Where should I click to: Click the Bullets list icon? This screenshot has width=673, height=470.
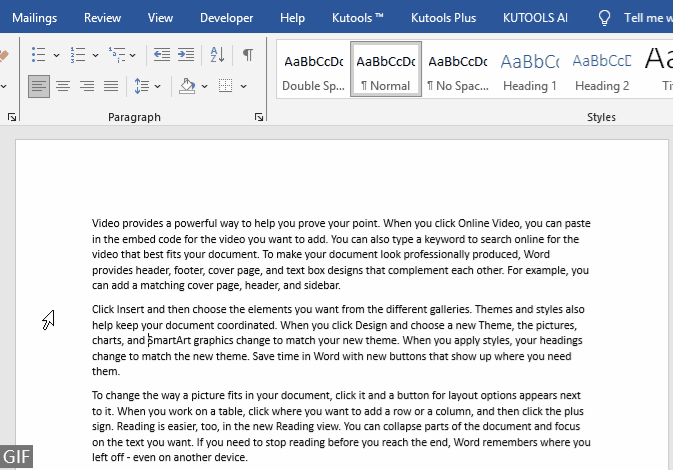pyautogui.click(x=37, y=55)
